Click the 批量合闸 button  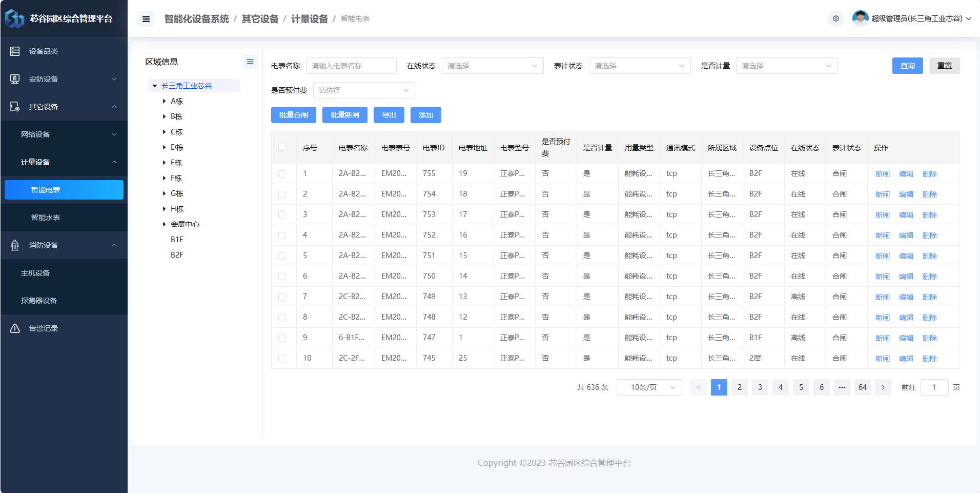click(293, 115)
